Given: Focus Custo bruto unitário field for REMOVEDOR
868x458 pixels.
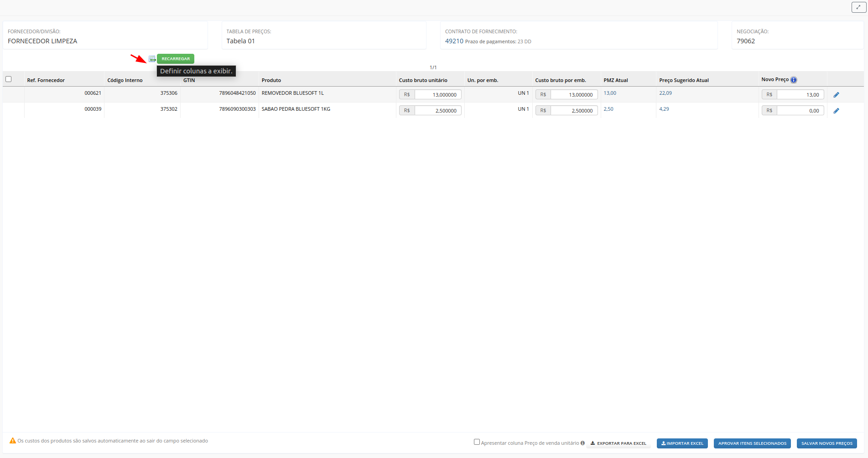Looking at the screenshot, I should (437, 95).
